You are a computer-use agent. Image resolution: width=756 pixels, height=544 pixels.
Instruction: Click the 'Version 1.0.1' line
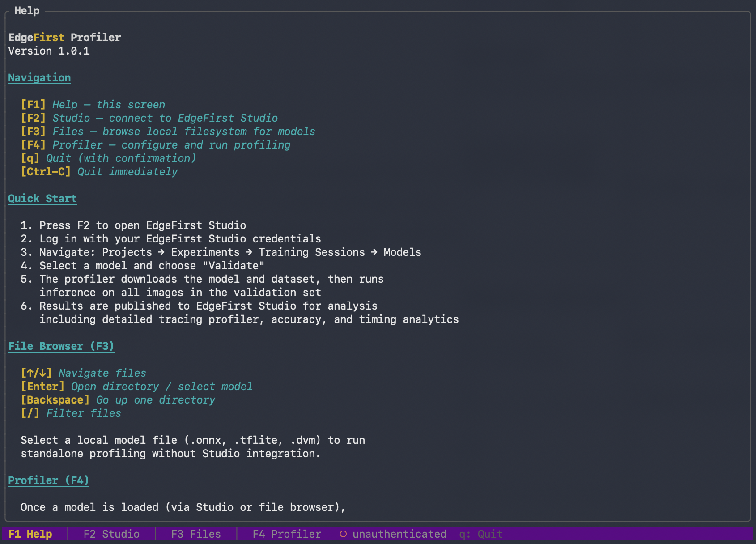pyautogui.click(x=49, y=51)
